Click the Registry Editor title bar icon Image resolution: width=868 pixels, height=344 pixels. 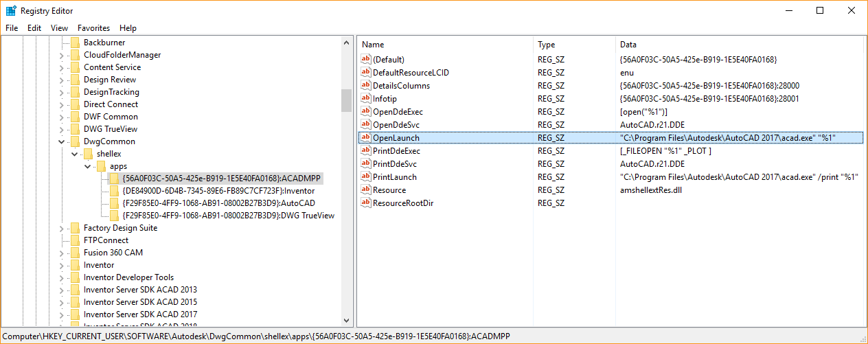11,11
